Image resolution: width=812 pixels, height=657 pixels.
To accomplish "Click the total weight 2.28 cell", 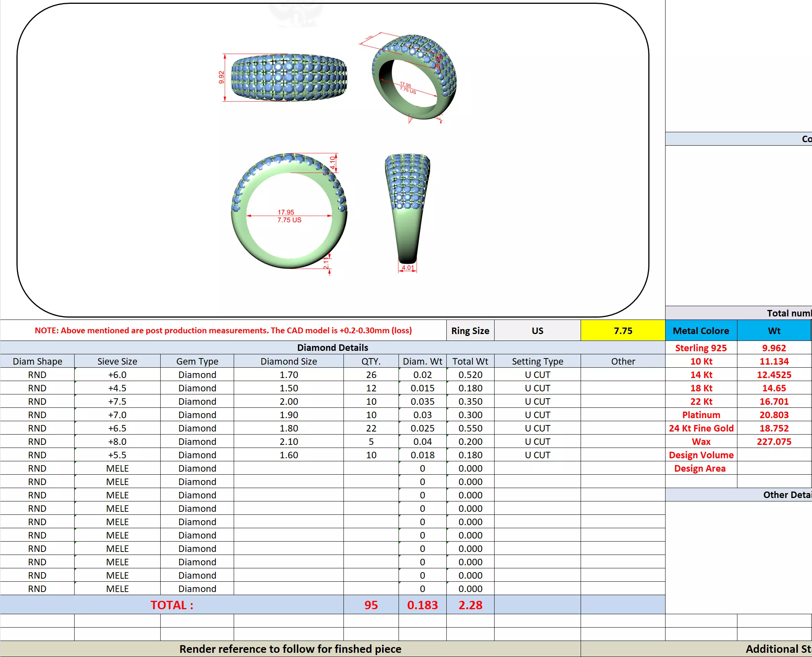I will pyautogui.click(x=470, y=605).
